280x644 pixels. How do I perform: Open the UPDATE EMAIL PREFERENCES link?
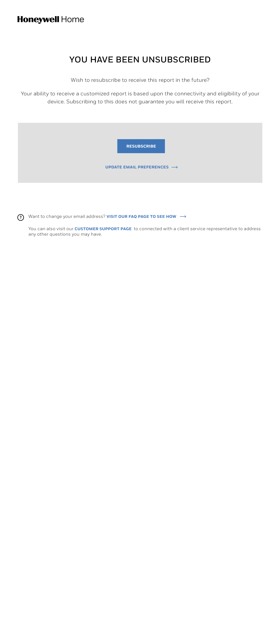137,167
